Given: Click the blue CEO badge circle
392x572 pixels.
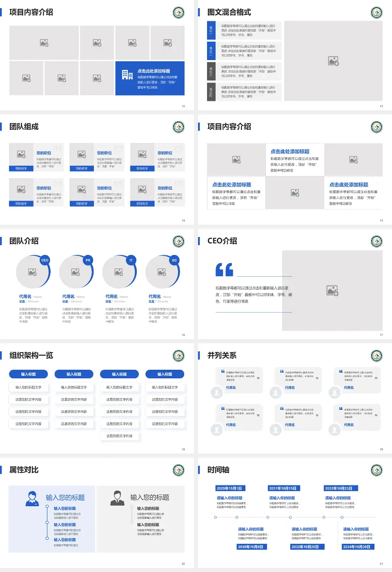Looking at the screenshot, I should [x=45, y=260].
